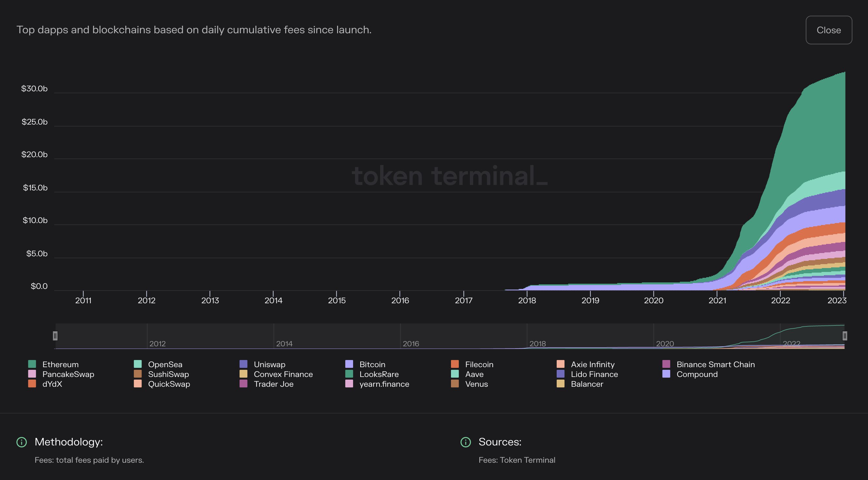
Task: Click the dYdX legend entry
Action: [x=52, y=384]
